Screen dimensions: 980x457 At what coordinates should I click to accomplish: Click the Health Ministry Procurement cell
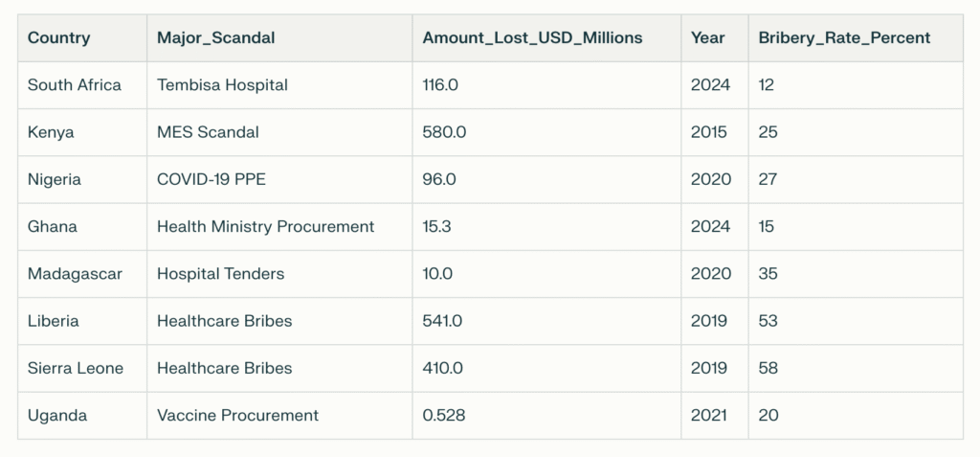coord(266,227)
